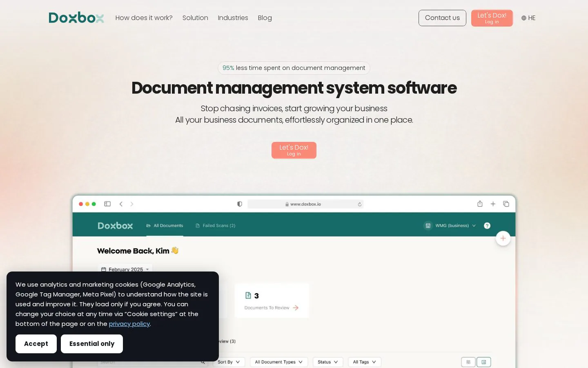588x368 pixels.
Task: Open the February 2025 date dropdown
Action: coord(125,269)
